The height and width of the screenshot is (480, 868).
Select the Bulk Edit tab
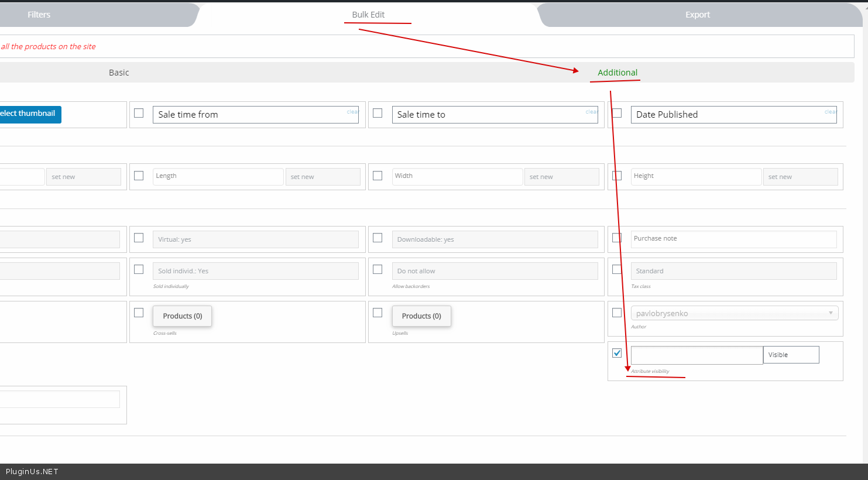point(368,15)
